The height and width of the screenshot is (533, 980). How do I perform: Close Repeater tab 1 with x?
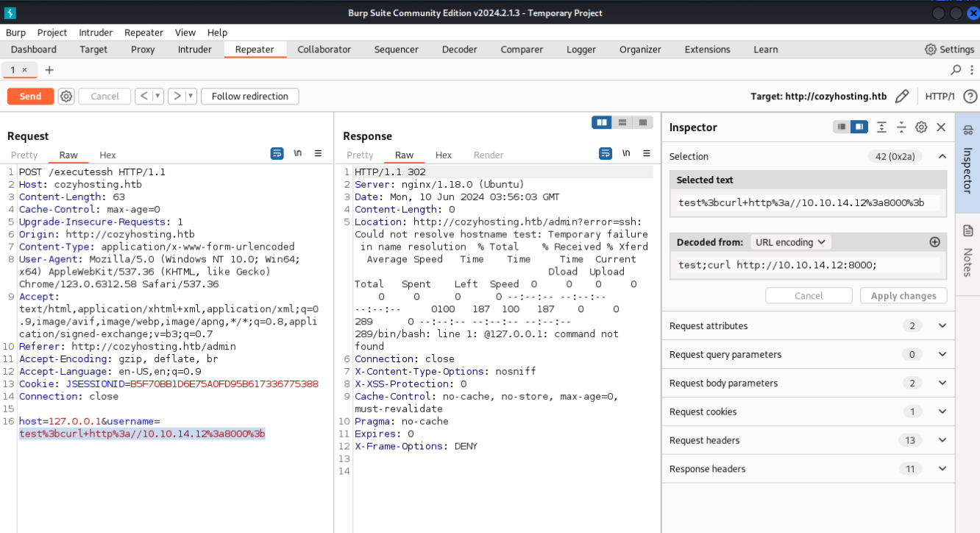click(x=24, y=70)
